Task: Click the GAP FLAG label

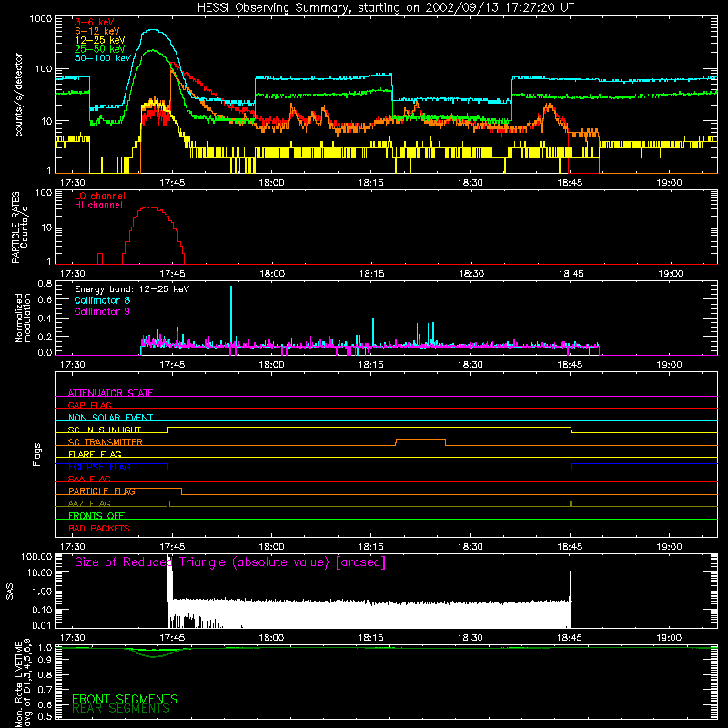Action: 89,405
